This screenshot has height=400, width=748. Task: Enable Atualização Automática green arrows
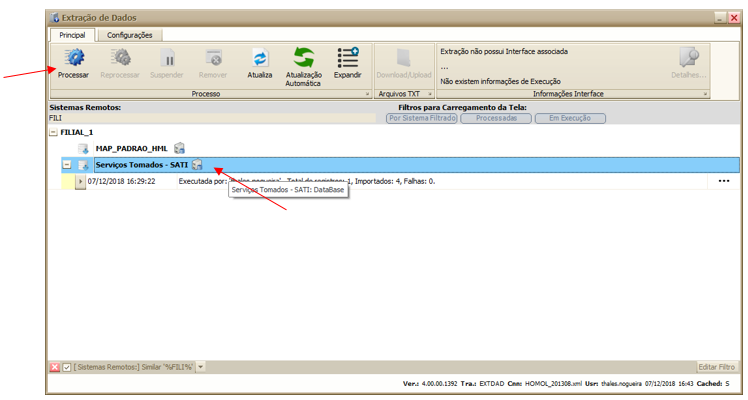(303, 58)
